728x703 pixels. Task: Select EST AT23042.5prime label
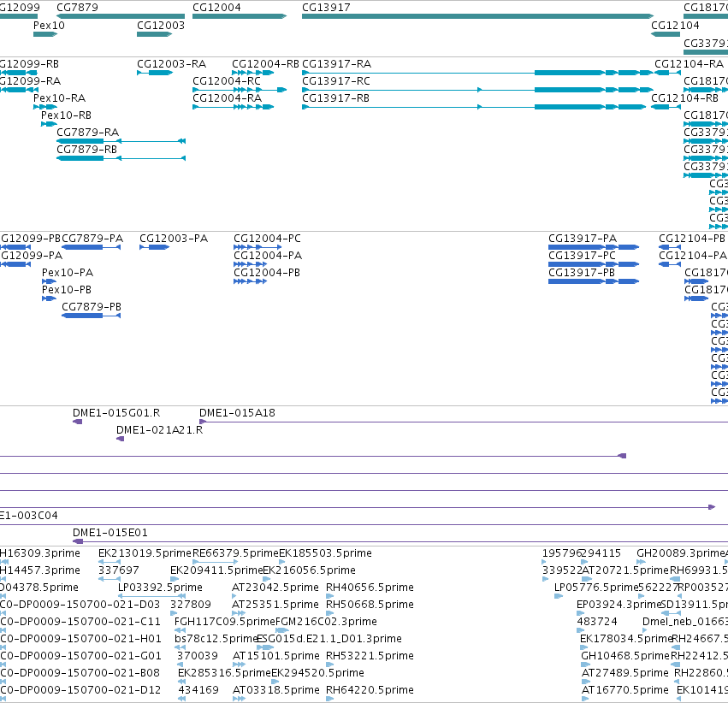(x=275, y=588)
